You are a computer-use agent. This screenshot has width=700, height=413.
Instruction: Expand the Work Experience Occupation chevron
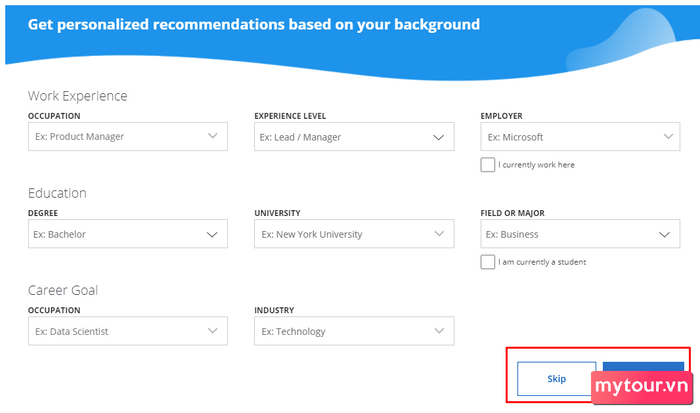pyautogui.click(x=213, y=136)
